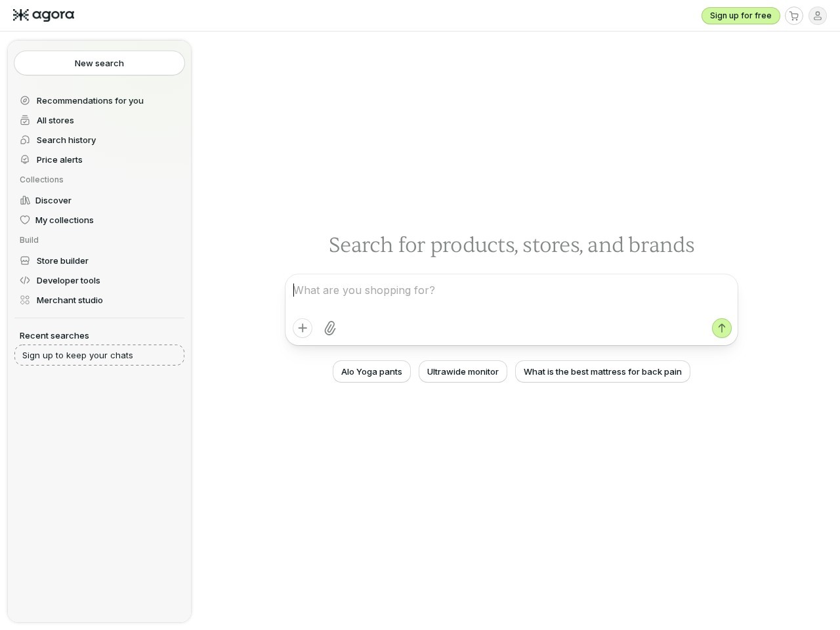
Task: Click the Agora logo
Action: 43,15
